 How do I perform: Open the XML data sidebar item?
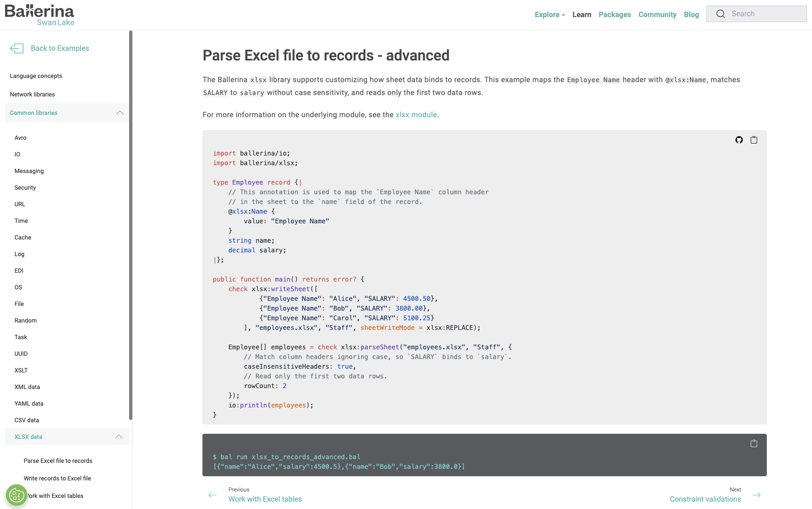tap(27, 387)
